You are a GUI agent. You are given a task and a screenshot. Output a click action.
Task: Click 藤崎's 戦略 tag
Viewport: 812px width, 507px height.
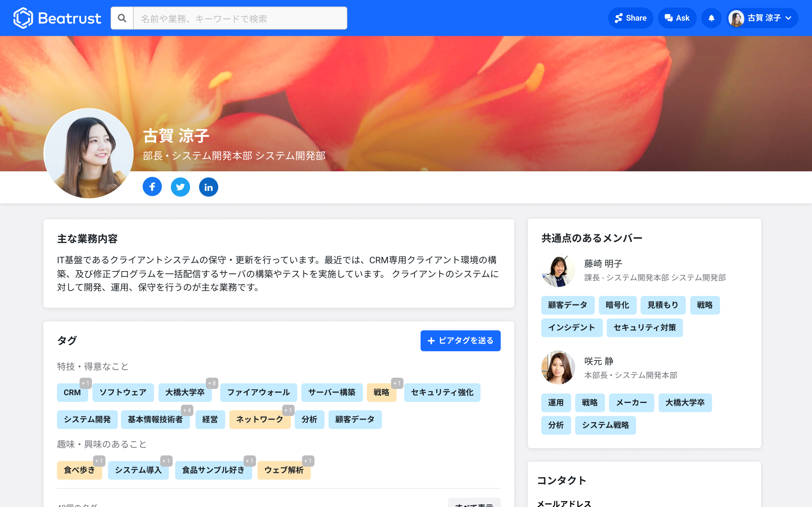click(x=705, y=305)
